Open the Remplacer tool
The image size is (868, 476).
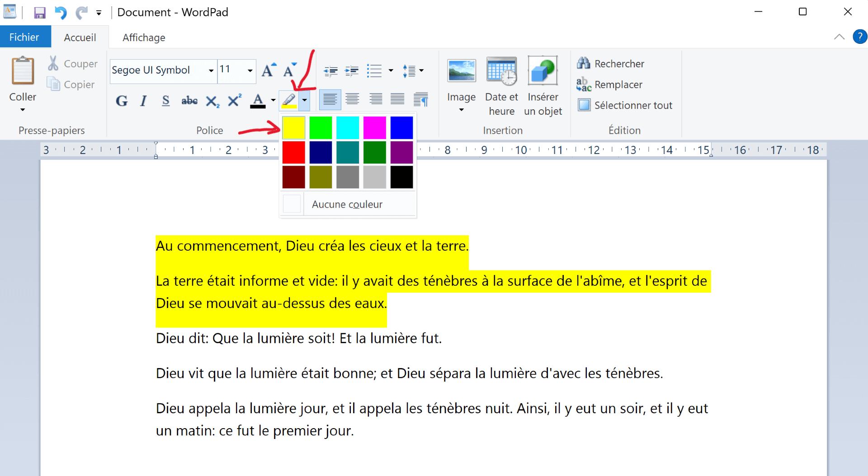click(x=609, y=84)
